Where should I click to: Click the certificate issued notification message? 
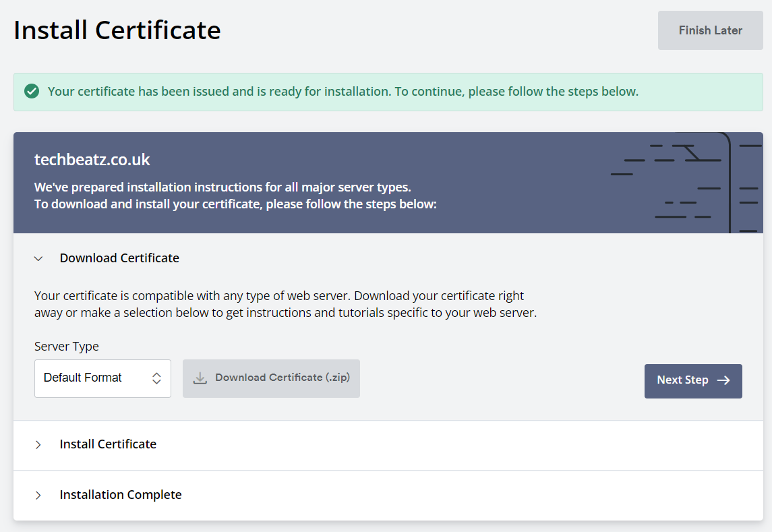point(343,92)
